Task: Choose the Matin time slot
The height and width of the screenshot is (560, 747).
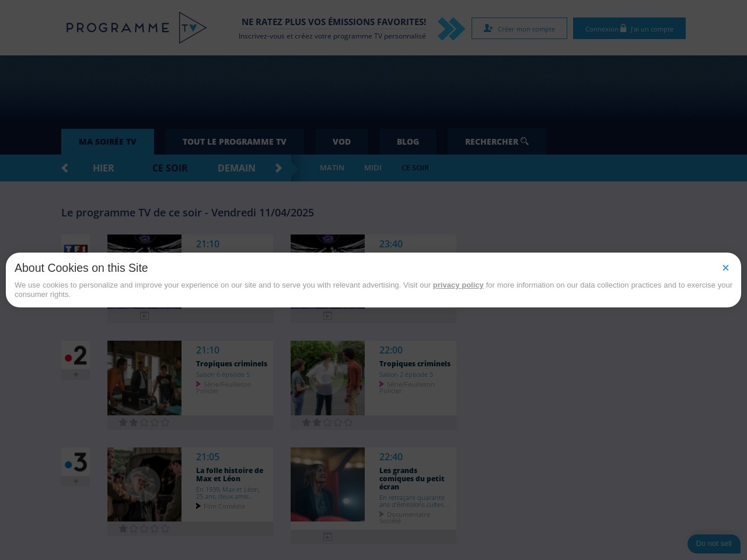Action: (332, 167)
